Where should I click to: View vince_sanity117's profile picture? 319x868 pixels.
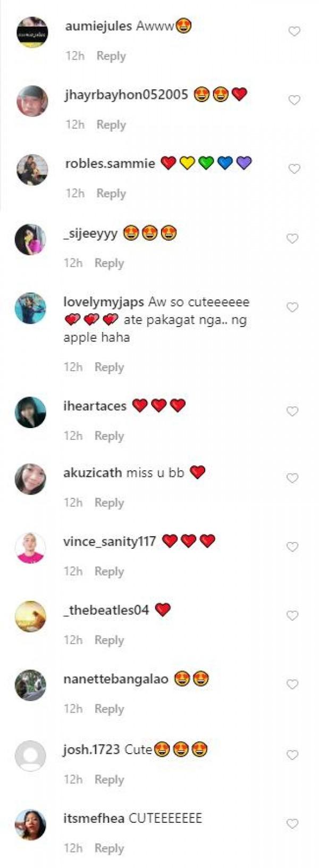pos(30,547)
